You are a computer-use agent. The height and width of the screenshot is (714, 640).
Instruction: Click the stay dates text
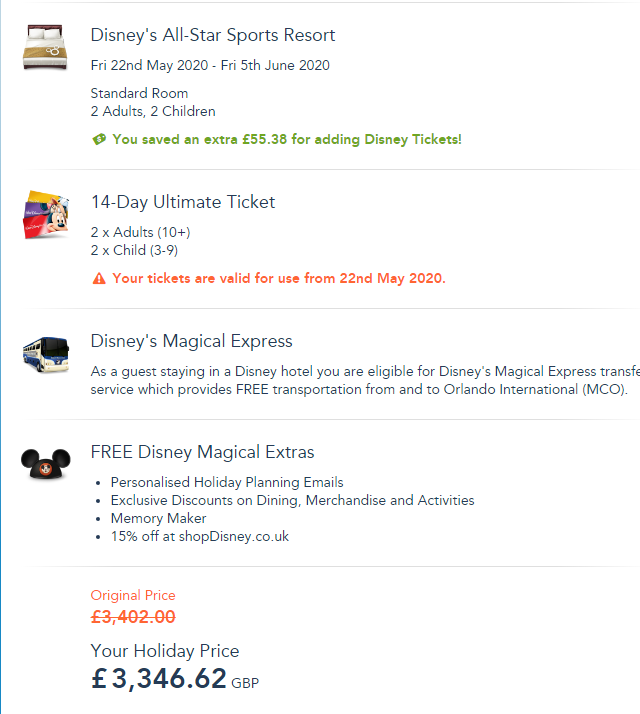pyautogui.click(x=210, y=66)
